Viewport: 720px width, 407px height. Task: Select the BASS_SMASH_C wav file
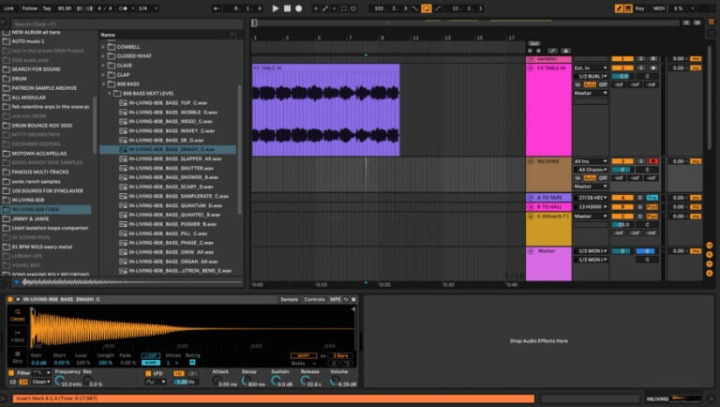click(x=168, y=149)
